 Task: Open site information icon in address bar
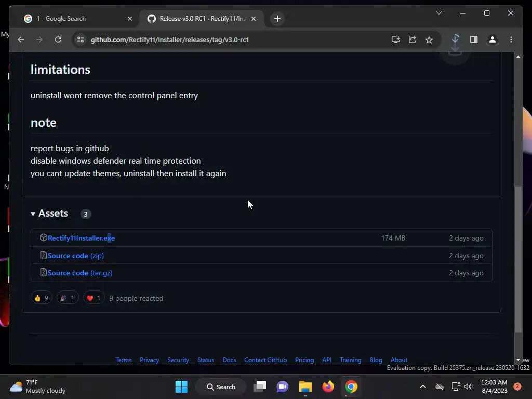tap(81, 39)
